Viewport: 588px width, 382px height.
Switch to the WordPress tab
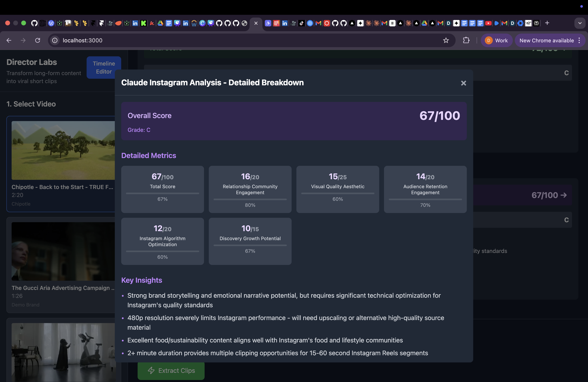(51, 23)
